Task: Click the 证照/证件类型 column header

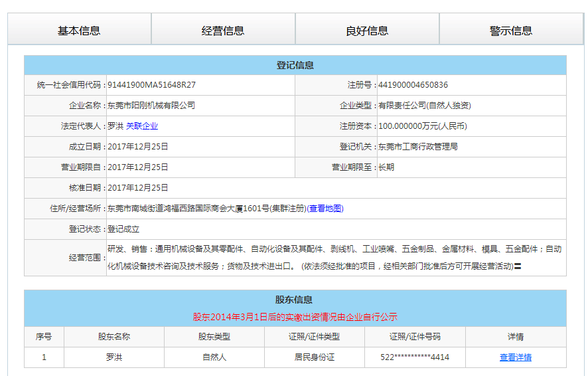Action: (x=314, y=337)
